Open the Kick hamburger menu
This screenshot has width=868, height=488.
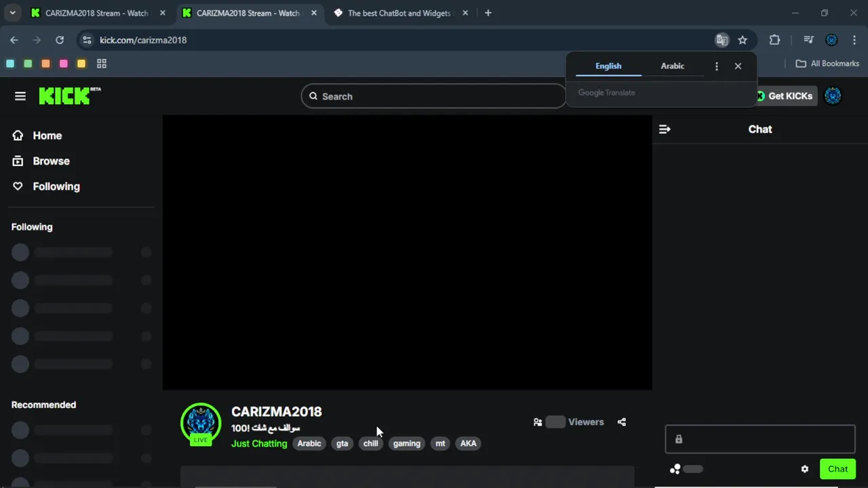20,96
